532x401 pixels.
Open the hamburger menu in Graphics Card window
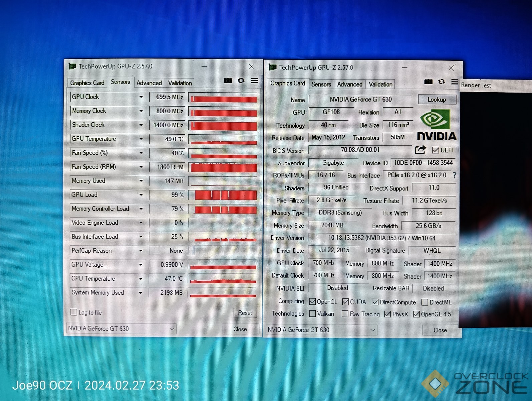click(454, 82)
